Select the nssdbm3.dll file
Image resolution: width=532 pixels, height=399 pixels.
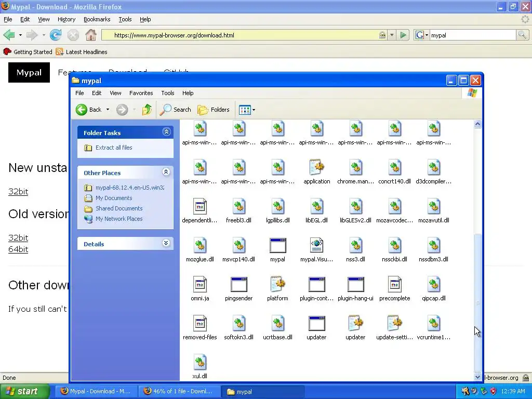434,250
